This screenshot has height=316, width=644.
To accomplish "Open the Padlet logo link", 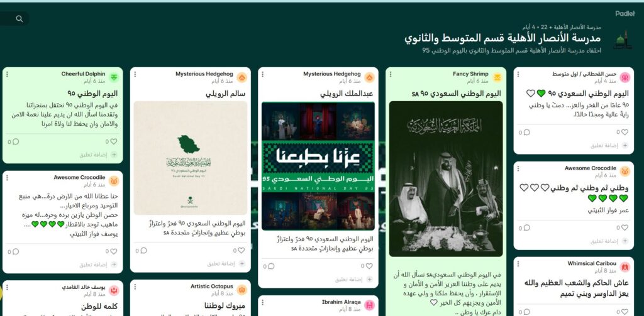I will (x=625, y=14).
